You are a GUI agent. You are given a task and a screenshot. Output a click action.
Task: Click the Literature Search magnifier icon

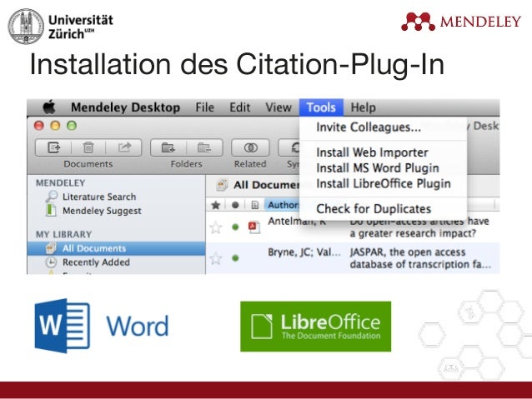(52, 197)
